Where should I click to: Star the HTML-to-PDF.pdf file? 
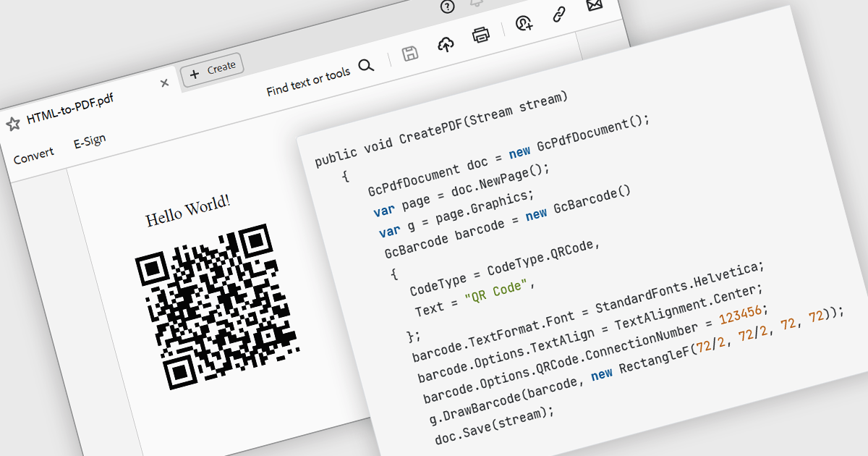tap(12, 124)
